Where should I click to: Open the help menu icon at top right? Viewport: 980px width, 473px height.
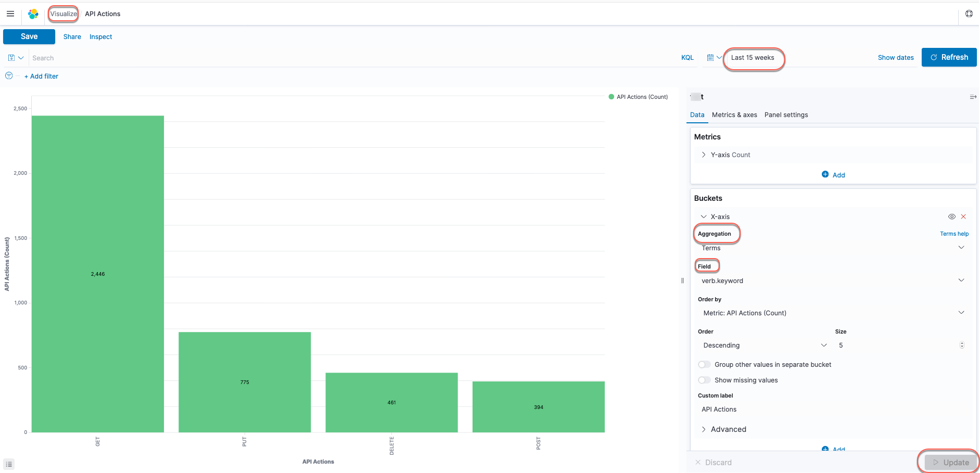coord(969,14)
